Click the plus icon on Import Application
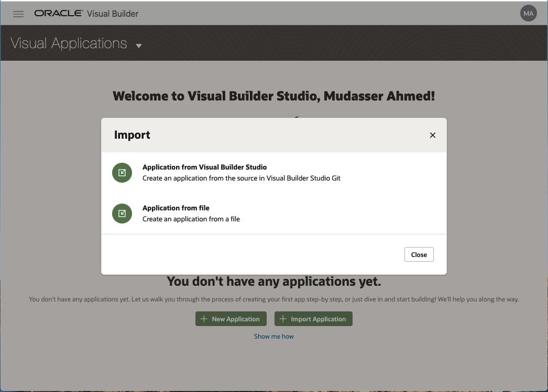The width and height of the screenshot is (548, 392). (283, 319)
